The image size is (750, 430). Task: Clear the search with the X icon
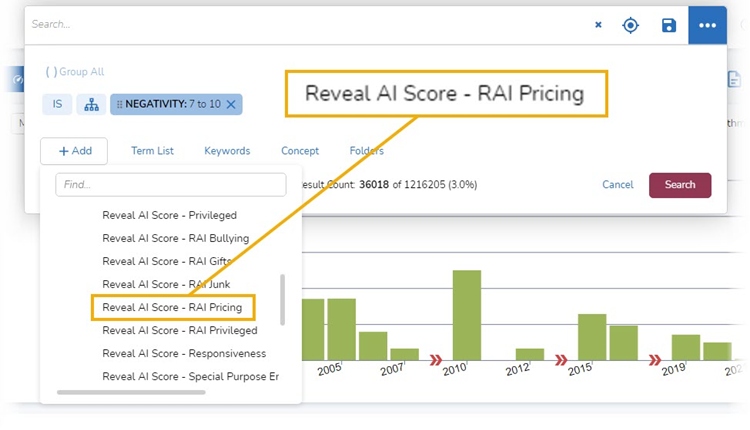pyautogui.click(x=598, y=25)
